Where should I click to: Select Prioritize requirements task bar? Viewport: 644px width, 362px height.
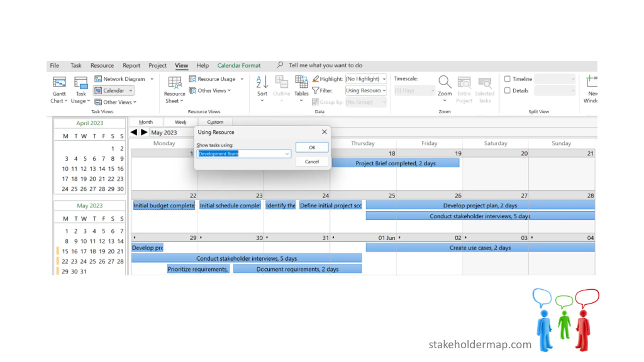[198, 269]
